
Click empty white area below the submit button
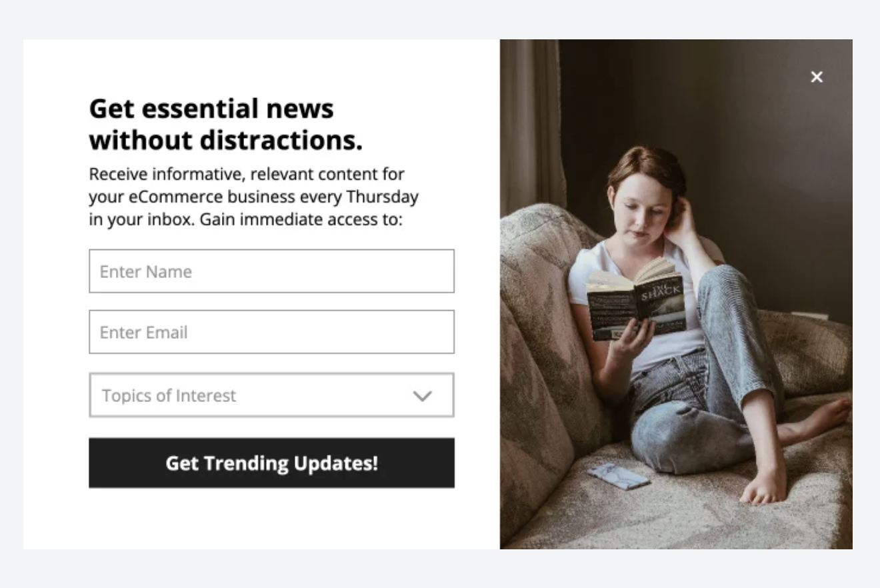pos(271,519)
